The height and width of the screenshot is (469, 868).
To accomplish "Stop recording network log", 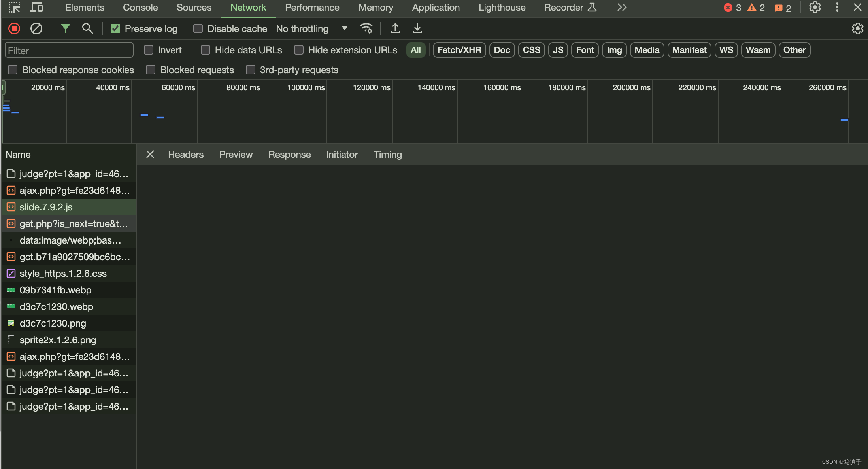I will (x=14, y=28).
